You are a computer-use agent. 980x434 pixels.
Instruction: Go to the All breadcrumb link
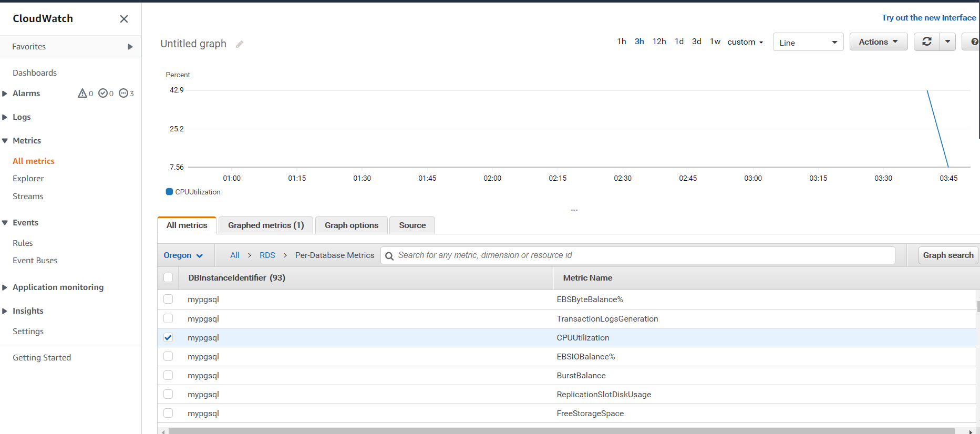(235, 255)
